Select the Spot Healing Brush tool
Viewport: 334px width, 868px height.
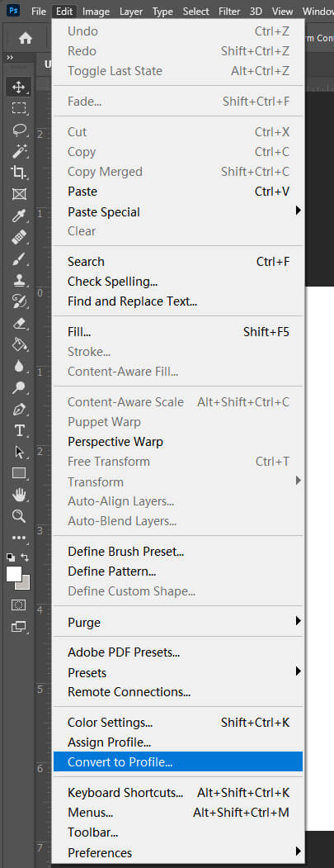19,237
